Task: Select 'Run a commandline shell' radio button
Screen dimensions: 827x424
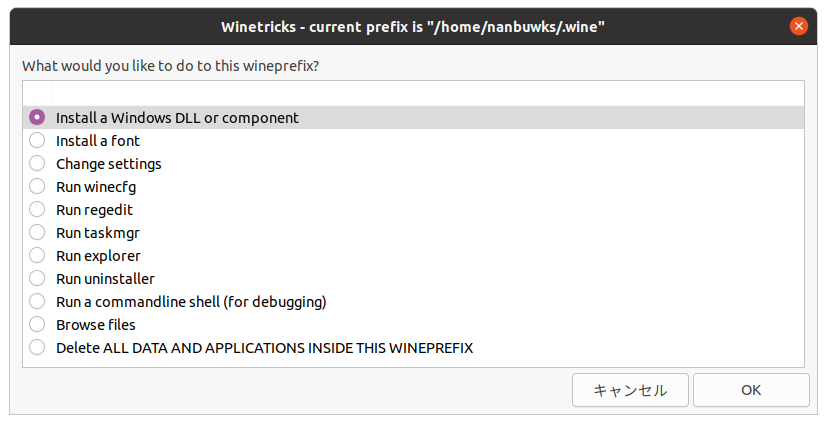Action: [x=37, y=302]
